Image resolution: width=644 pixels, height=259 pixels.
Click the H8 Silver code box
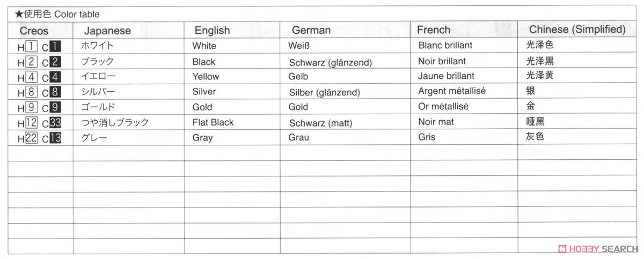pos(31,92)
